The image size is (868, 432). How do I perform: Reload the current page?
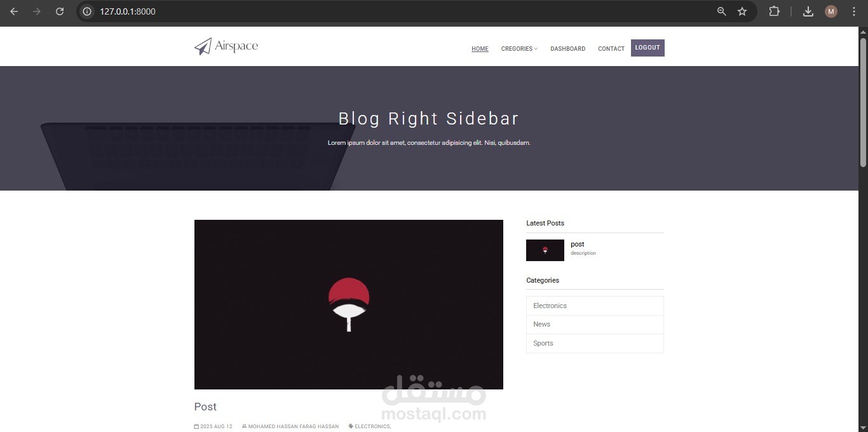coord(60,11)
